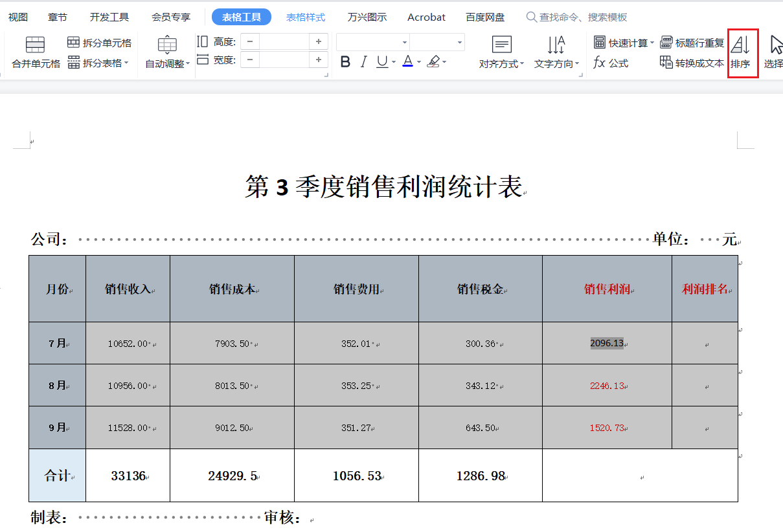Click the 公式 formula icon
Viewport: 783px width, 532px height.
600,63
